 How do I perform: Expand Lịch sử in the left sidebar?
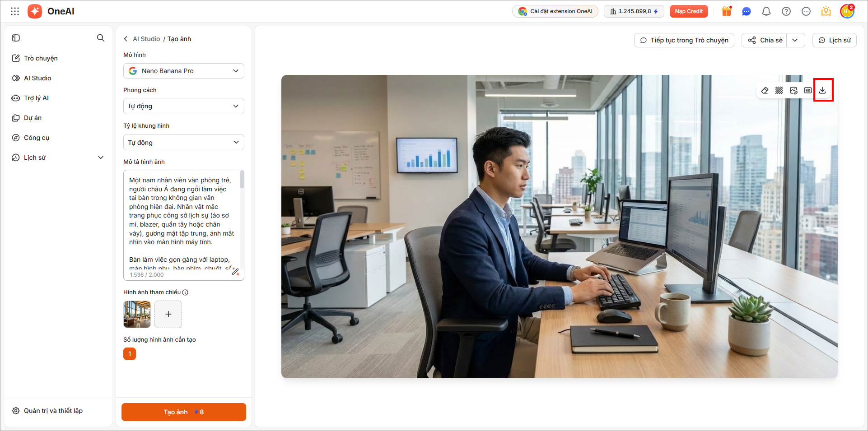(x=101, y=158)
